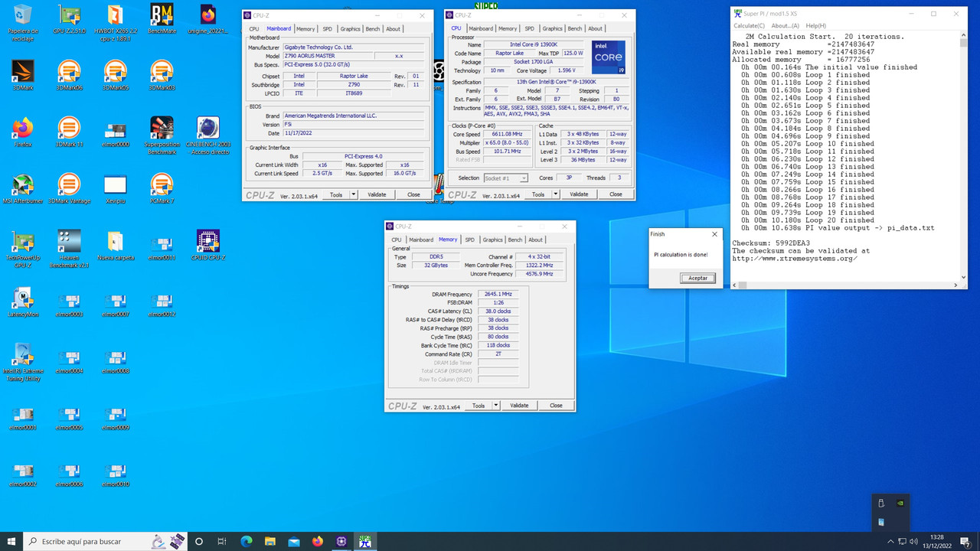
Task: Open elmor0012 image file on desktop
Action: tap(161, 302)
